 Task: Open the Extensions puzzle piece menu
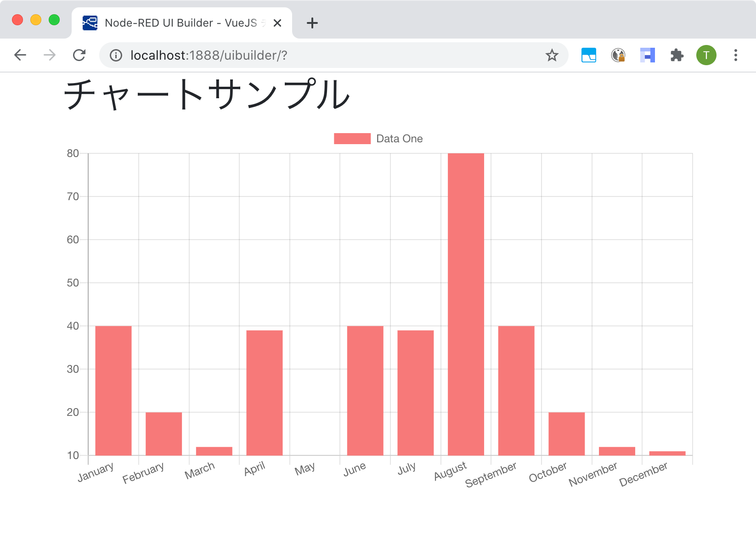click(x=677, y=55)
